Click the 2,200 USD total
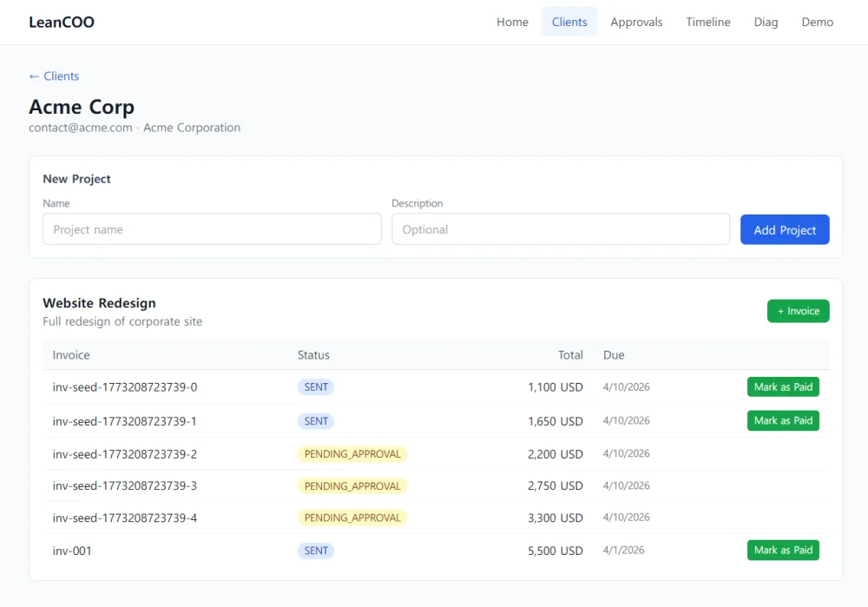 click(x=556, y=454)
